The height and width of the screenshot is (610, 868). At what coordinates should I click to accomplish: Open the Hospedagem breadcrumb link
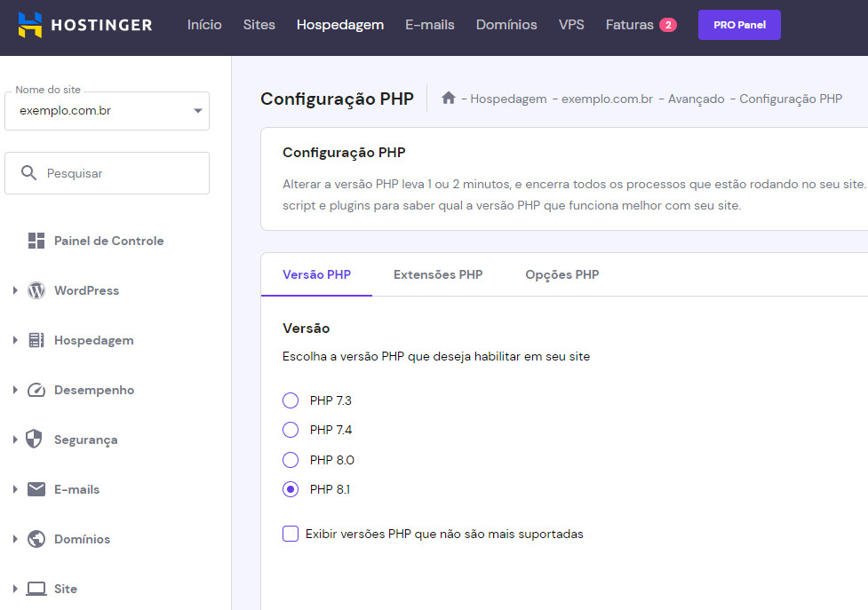pos(508,99)
